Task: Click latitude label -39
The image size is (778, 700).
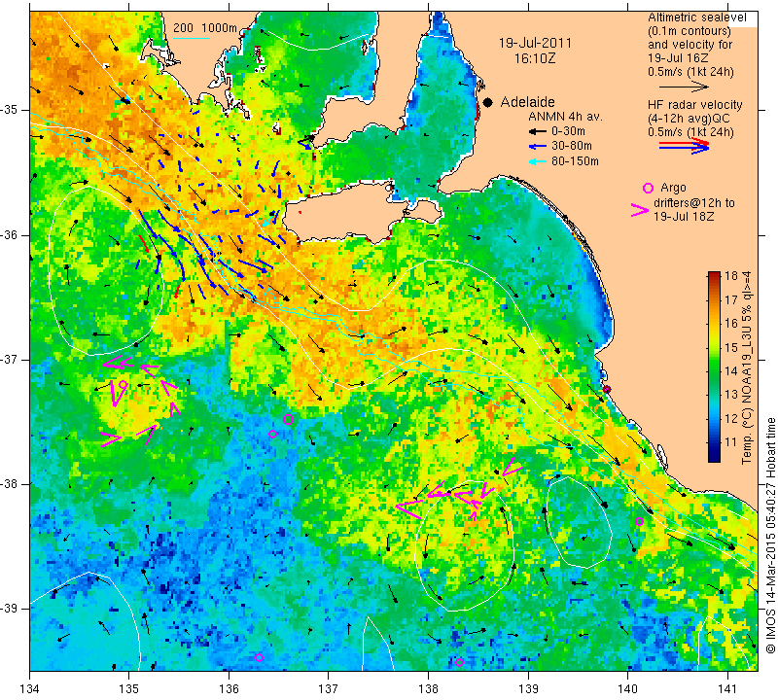Action: pyautogui.click(x=10, y=609)
